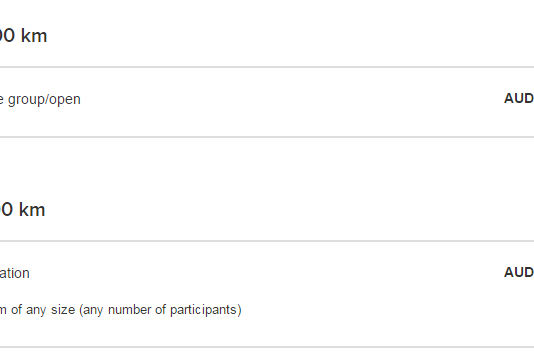The height and width of the screenshot is (360, 534).
Task: Click the AUD price in registration row
Action: (x=519, y=272)
